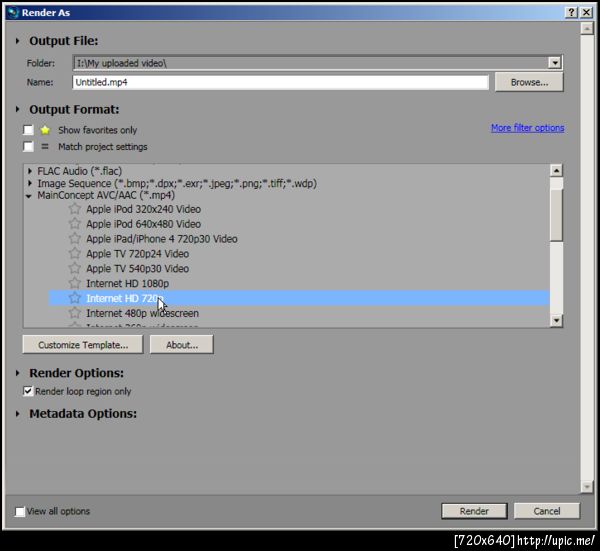Enable Show favorites only checkbox
This screenshot has width=600, height=551.
[28, 130]
